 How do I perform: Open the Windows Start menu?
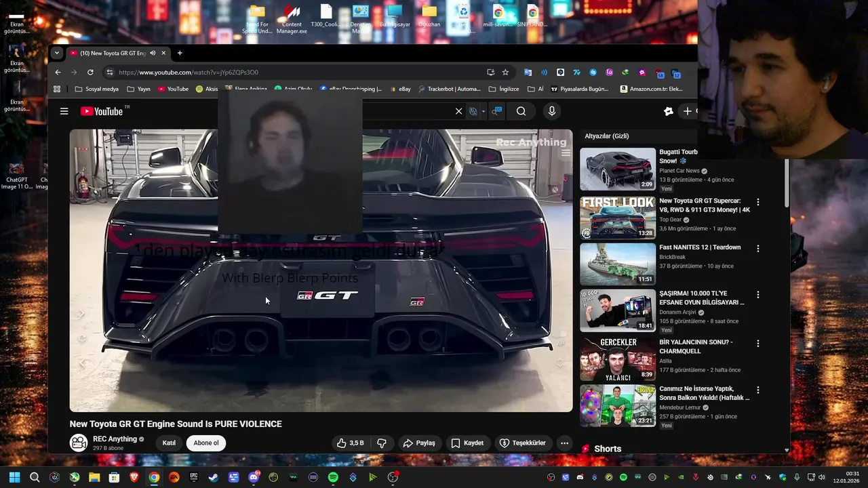point(15,477)
